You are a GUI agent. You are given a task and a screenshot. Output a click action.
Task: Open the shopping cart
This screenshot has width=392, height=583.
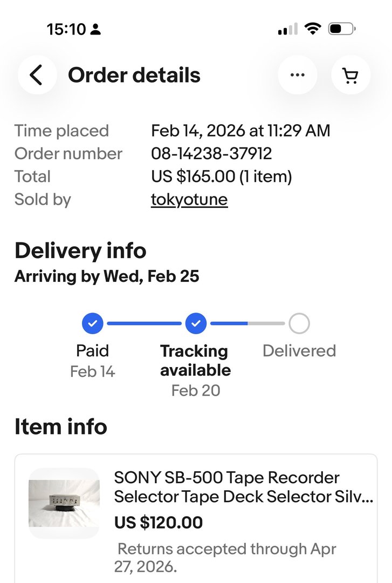[x=351, y=75]
